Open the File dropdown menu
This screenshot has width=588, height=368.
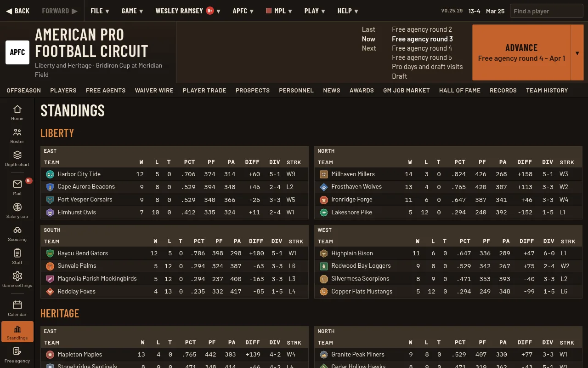pos(100,11)
